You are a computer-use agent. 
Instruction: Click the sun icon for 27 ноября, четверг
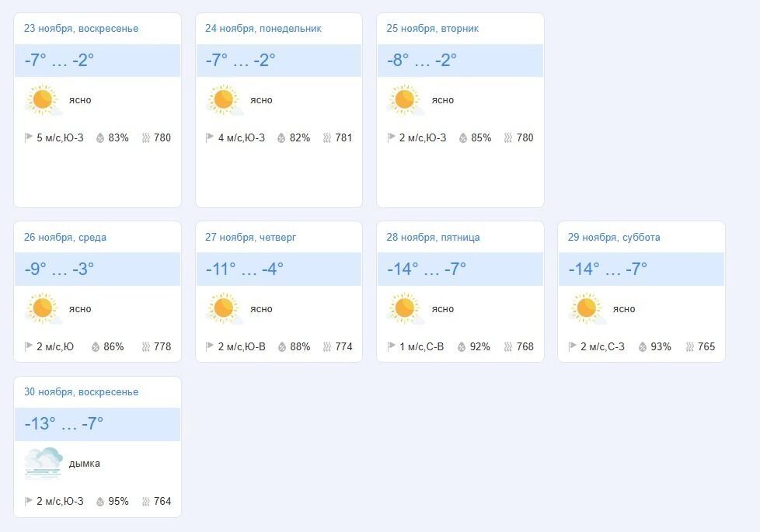224,309
